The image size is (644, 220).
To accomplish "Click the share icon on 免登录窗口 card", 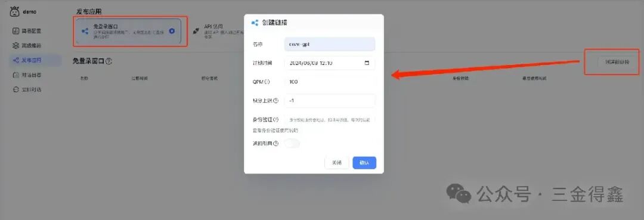I will [85, 31].
